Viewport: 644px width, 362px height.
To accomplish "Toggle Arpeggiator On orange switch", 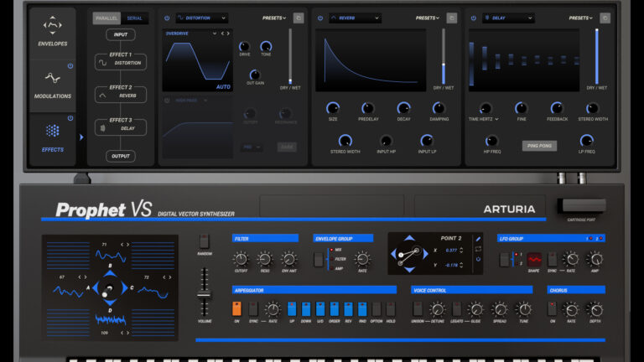I will (x=236, y=308).
